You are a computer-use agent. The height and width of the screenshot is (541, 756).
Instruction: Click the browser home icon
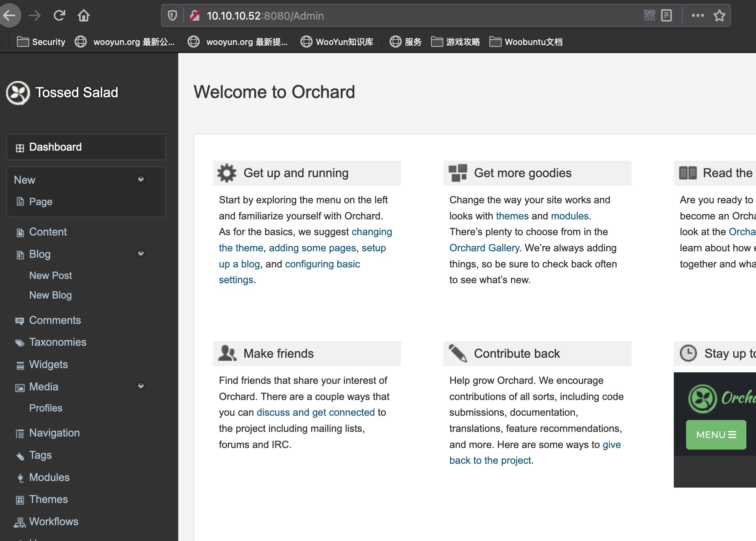tap(83, 16)
